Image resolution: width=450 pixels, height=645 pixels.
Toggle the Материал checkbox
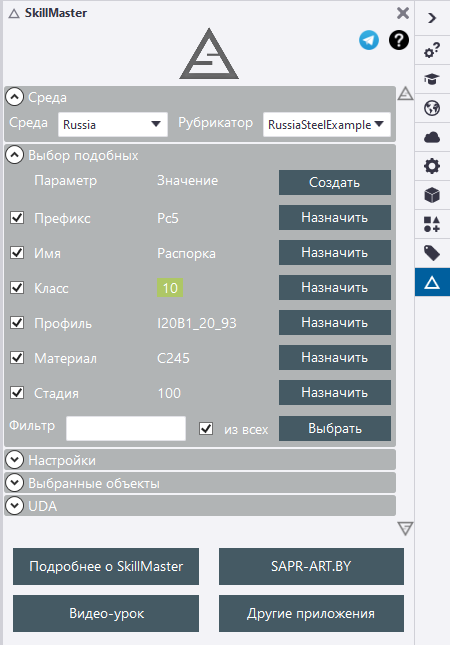(x=17, y=357)
